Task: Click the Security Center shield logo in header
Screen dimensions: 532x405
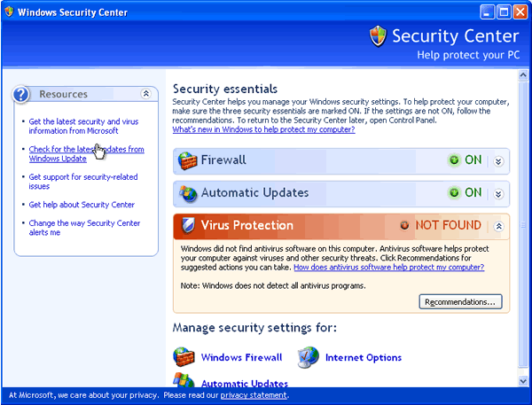Action: (x=378, y=36)
